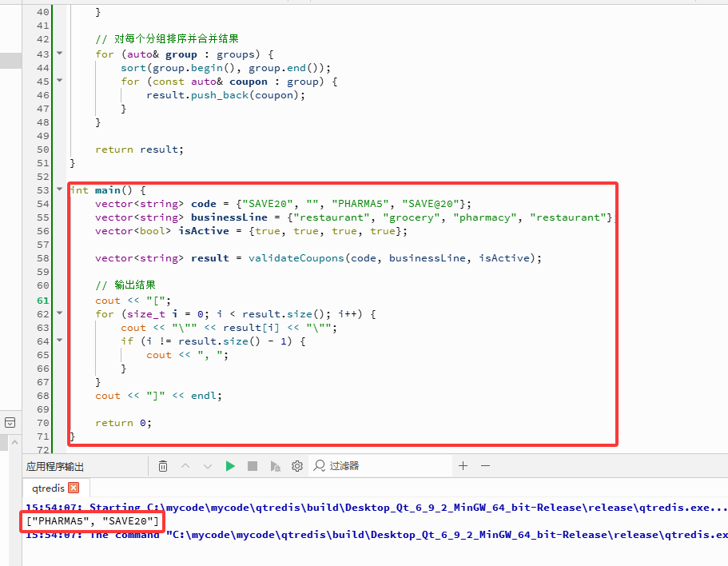Viewport: 728px width, 566px height.
Task: Click the businessLine variable declaration
Action: (x=229, y=217)
